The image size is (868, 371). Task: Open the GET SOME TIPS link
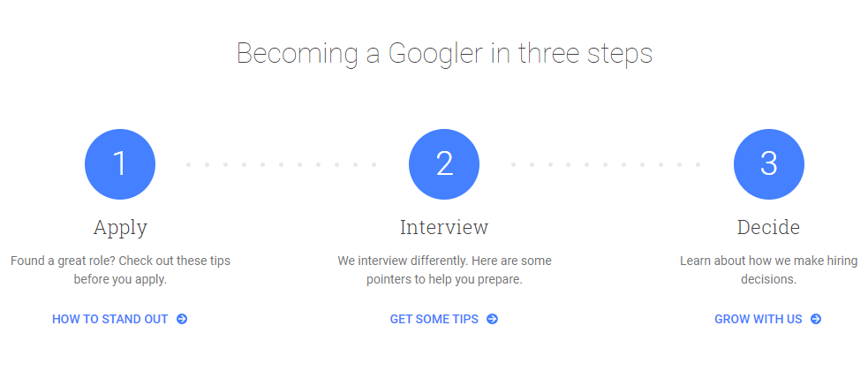(x=444, y=319)
